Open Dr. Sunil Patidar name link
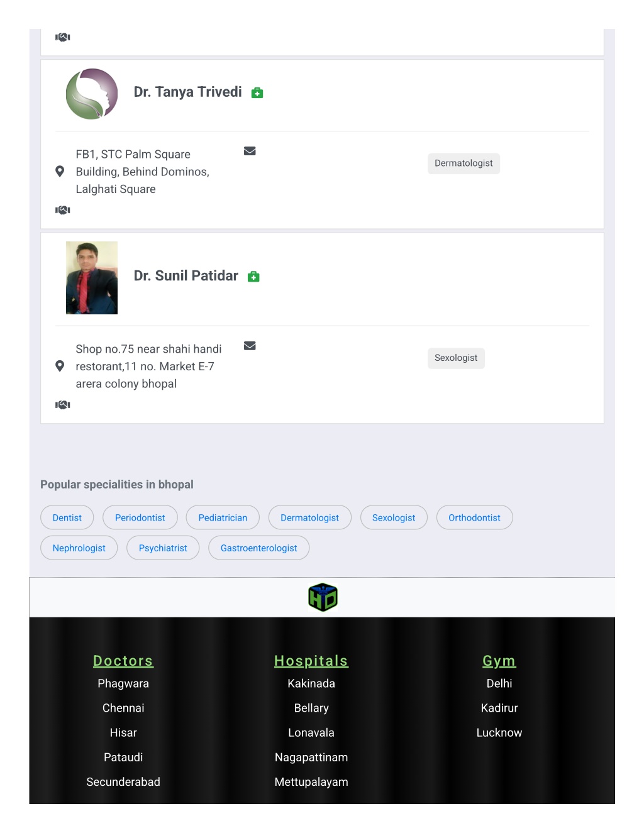The height and width of the screenshot is (833, 644). coord(186,276)
